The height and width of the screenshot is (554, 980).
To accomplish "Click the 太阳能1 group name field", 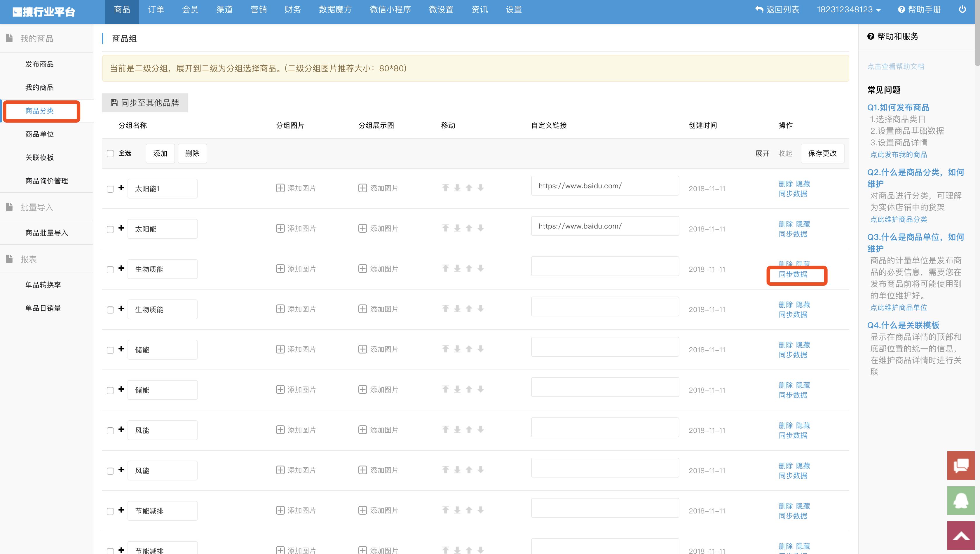I will click(163, 189).
